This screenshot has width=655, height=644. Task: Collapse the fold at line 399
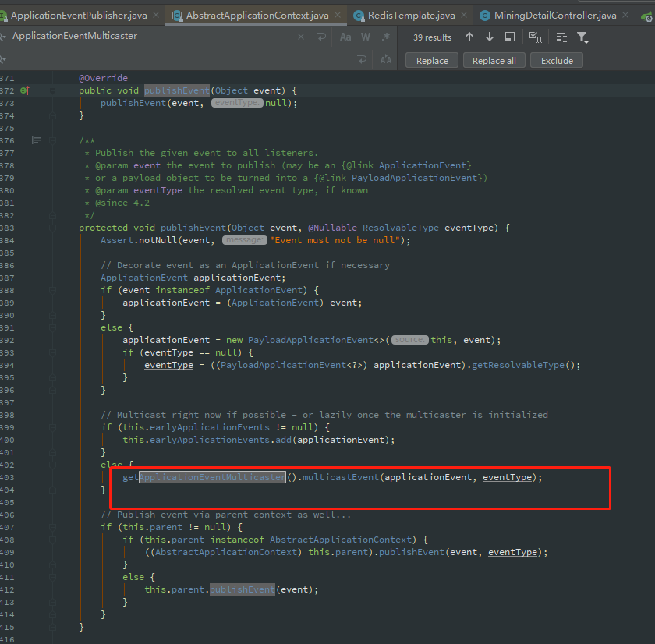click(53, 427)
